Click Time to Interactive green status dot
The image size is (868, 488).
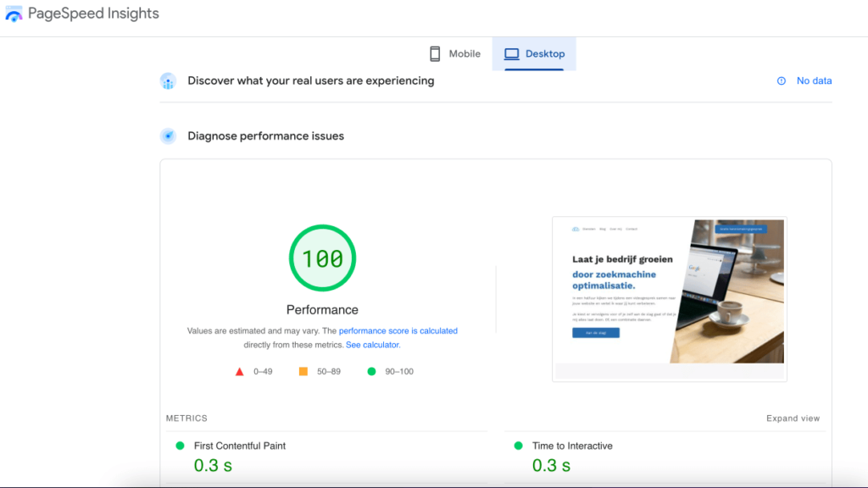518,446
